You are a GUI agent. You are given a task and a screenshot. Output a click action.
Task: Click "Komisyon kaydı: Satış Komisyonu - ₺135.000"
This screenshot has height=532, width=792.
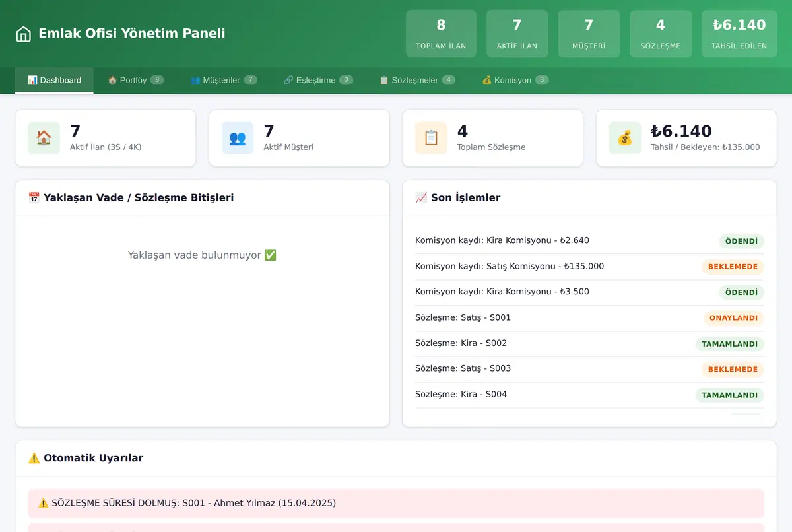[510, 266]
